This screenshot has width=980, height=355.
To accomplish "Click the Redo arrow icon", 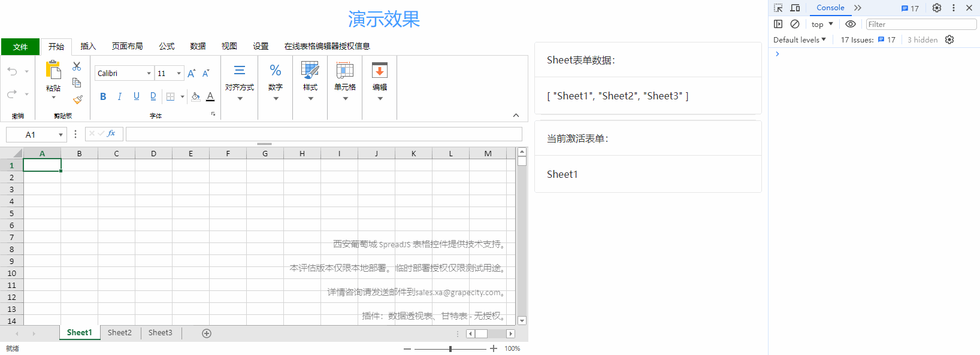I will point(12,94).
